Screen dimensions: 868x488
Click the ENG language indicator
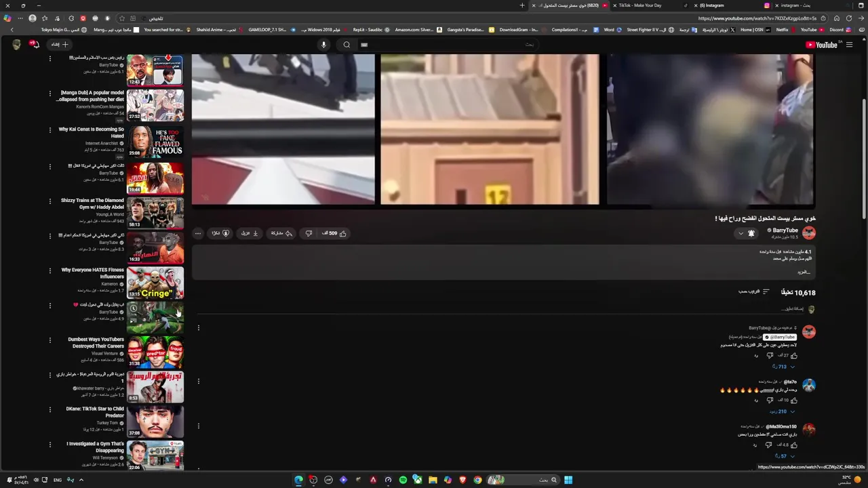58,480
